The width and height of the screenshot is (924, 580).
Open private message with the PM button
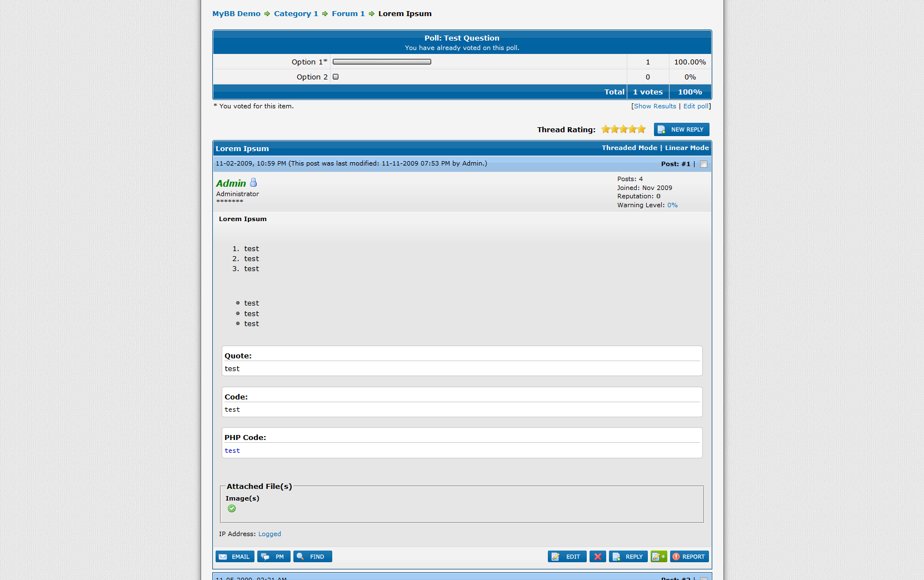pyautogui.click(x=273, y=557)
